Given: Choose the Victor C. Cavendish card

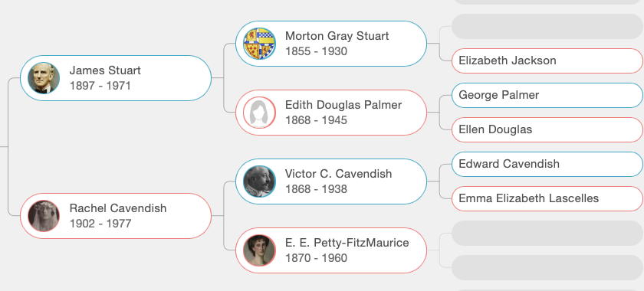Looking at the screenshot, I should click(331, 181).
